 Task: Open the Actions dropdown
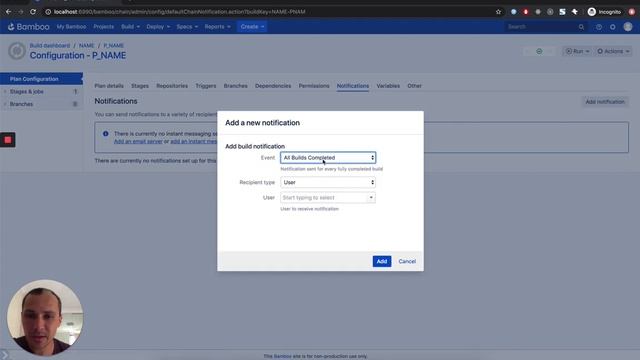coord(613,51)
